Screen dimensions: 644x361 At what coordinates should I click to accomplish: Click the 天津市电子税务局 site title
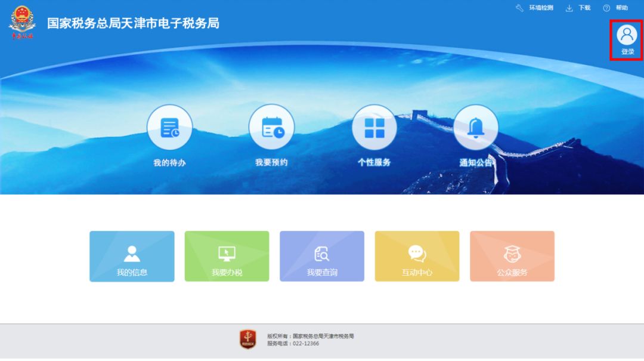coord(135,23)
